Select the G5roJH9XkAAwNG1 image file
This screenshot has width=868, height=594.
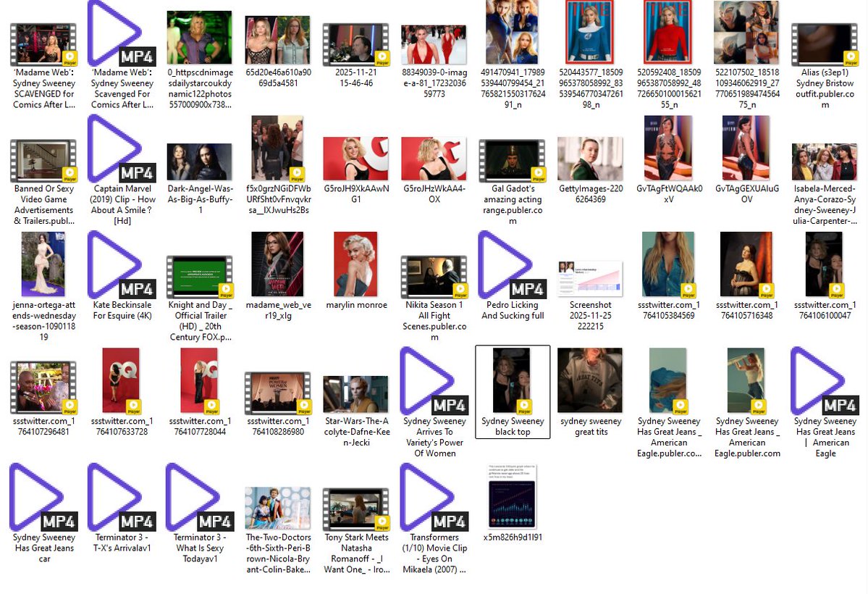click(356, 159)
